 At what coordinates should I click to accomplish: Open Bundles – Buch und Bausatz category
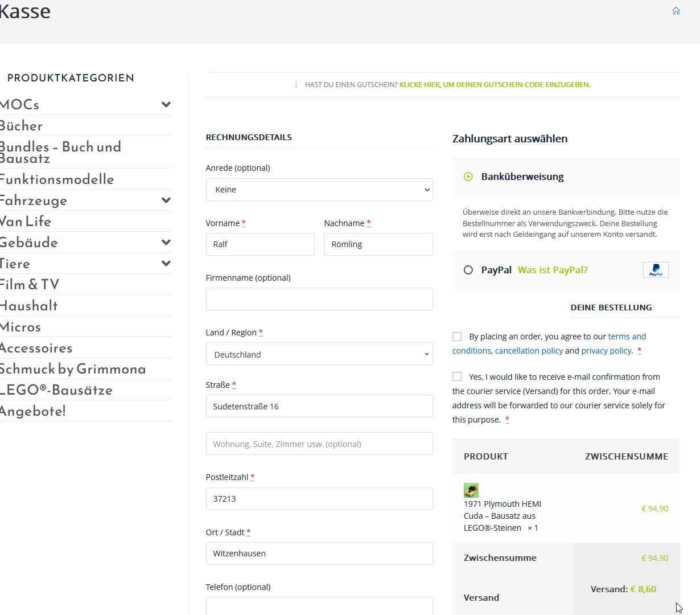pyautogui.click(x=60, y=153)
